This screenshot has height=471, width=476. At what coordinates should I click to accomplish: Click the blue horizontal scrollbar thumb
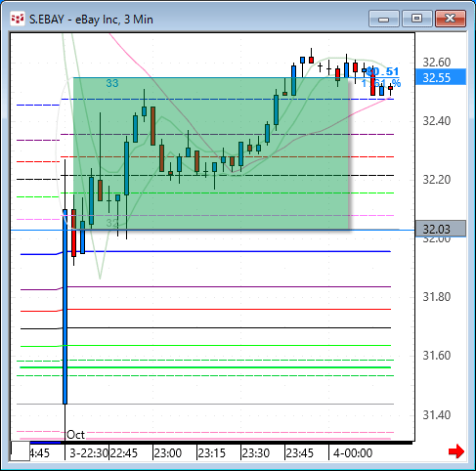point(46,443)
